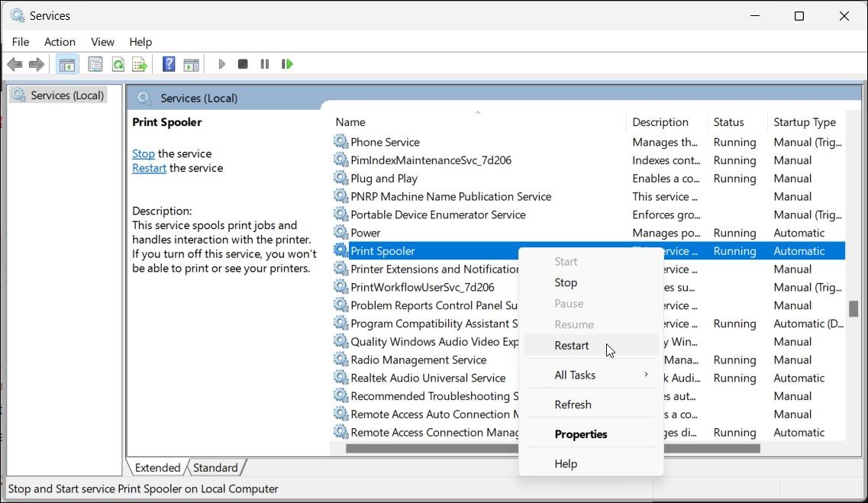Click the Forward navigation arrow icon

click(x=36, y=64)
